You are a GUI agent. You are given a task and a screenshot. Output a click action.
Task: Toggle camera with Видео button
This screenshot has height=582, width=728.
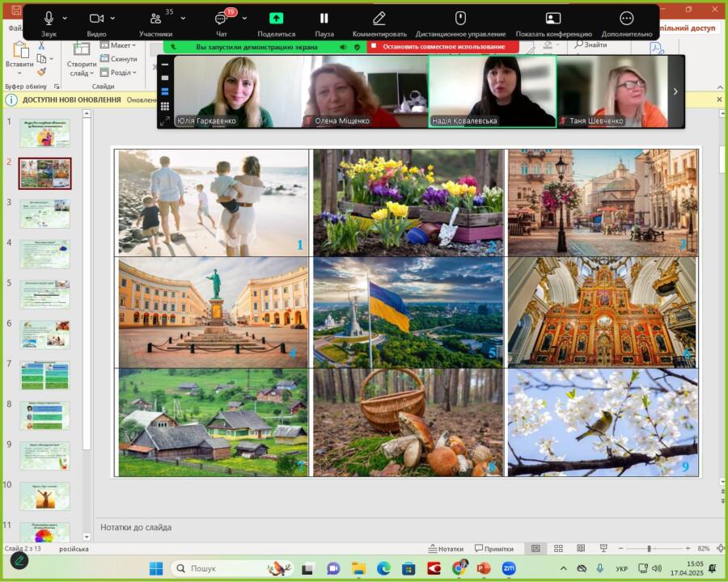click(x=96, y=23)
